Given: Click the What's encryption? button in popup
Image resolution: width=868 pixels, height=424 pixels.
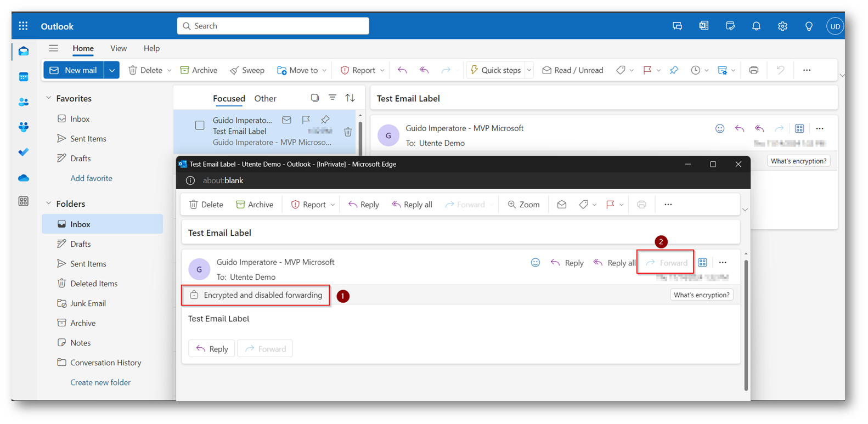Looking at the screenshot, I should 701,295.
